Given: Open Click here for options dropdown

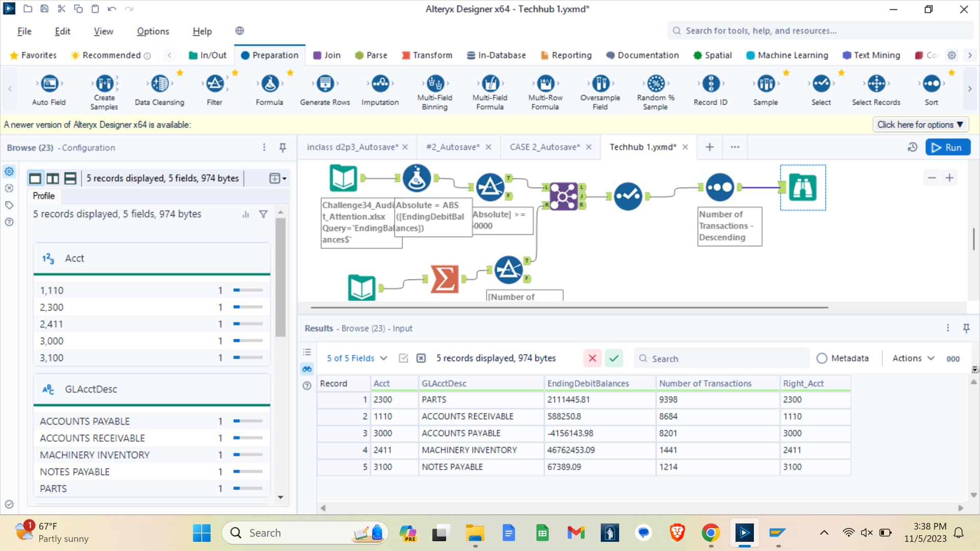Looking at the screenshot, I should (x=920, y=124).
